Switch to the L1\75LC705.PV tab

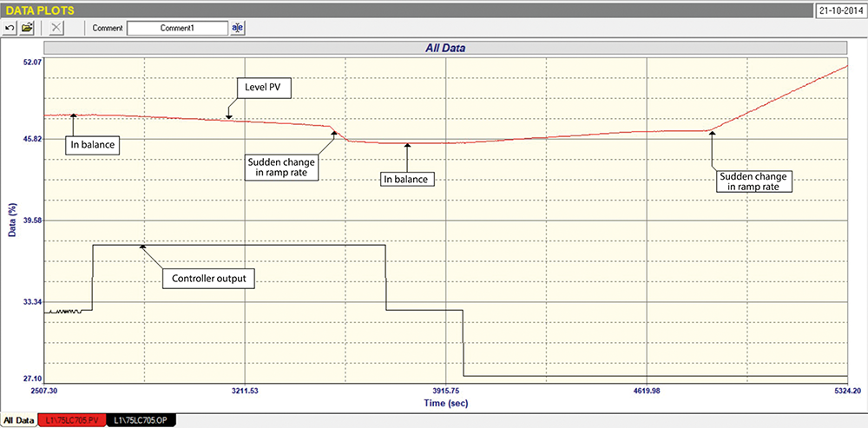[x=73, y=420]
